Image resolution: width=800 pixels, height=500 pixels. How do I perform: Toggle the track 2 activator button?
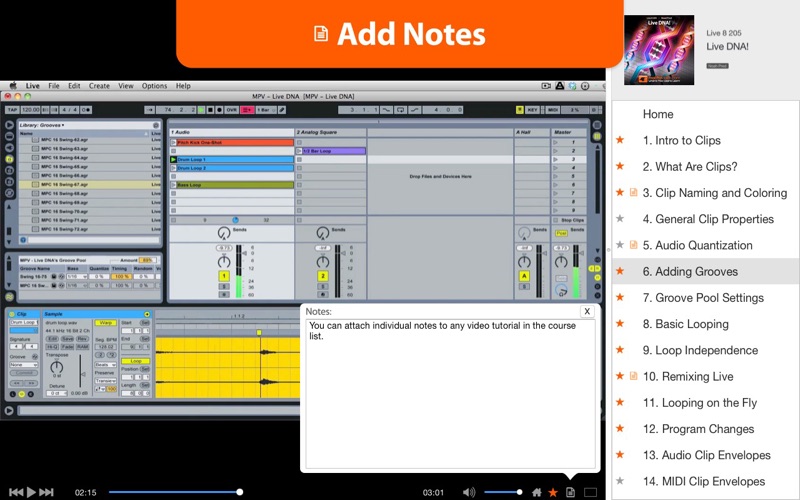pos(322,276)
